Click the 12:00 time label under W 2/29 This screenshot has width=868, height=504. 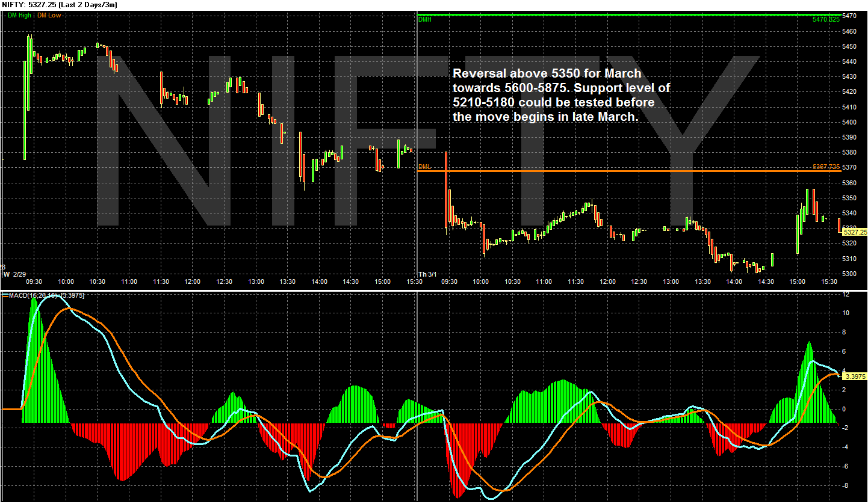click(x=193, y=281)
